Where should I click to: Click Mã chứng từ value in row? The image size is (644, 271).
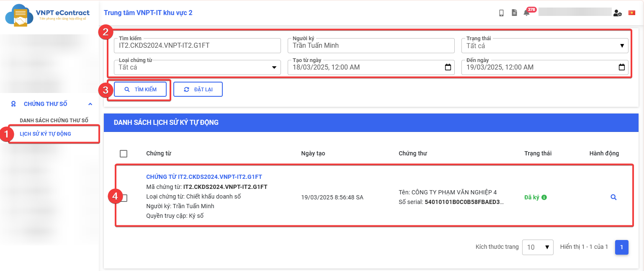[225, 187]
